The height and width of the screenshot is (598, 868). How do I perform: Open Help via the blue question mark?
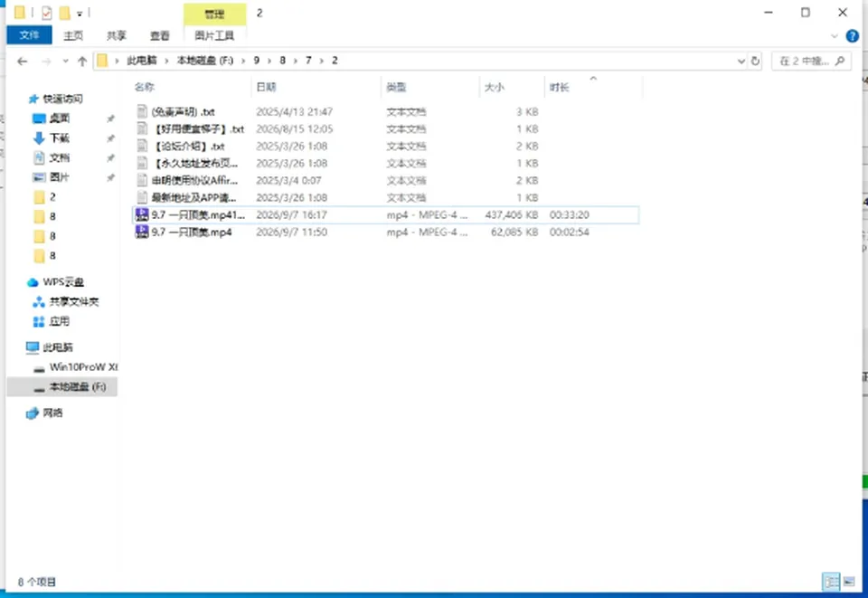pos(852,36)
